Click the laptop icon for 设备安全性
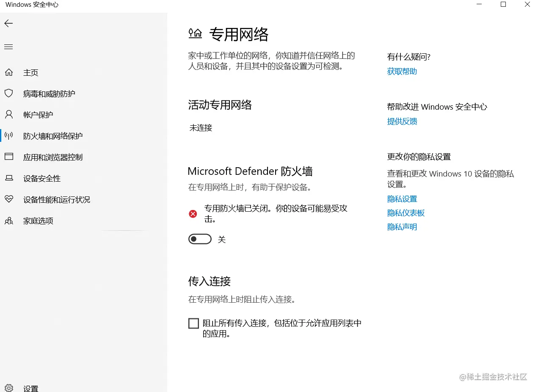 [x=9, y=178]
